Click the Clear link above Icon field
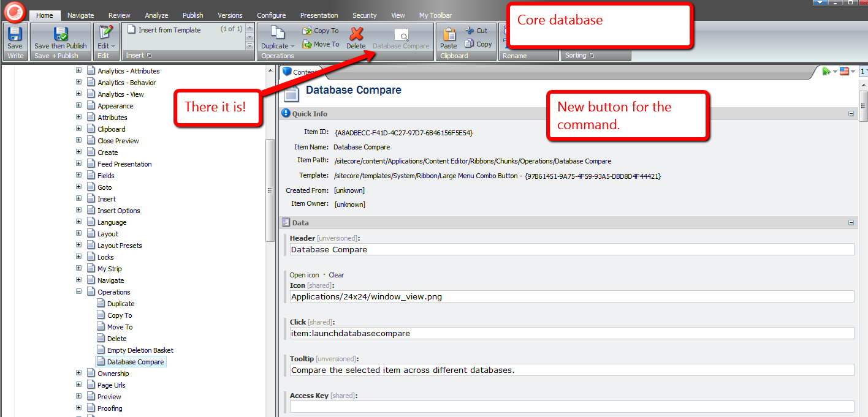868x417 pixels. 336,275
